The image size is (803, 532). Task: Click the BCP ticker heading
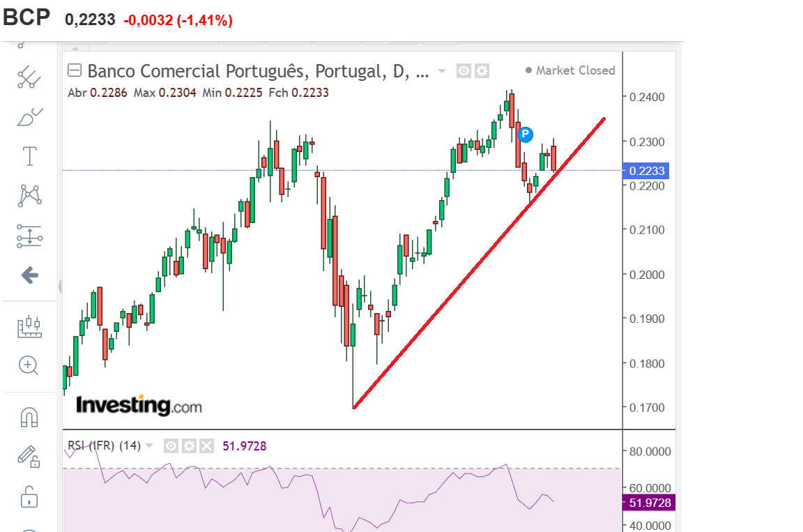[x=26, y=17]
